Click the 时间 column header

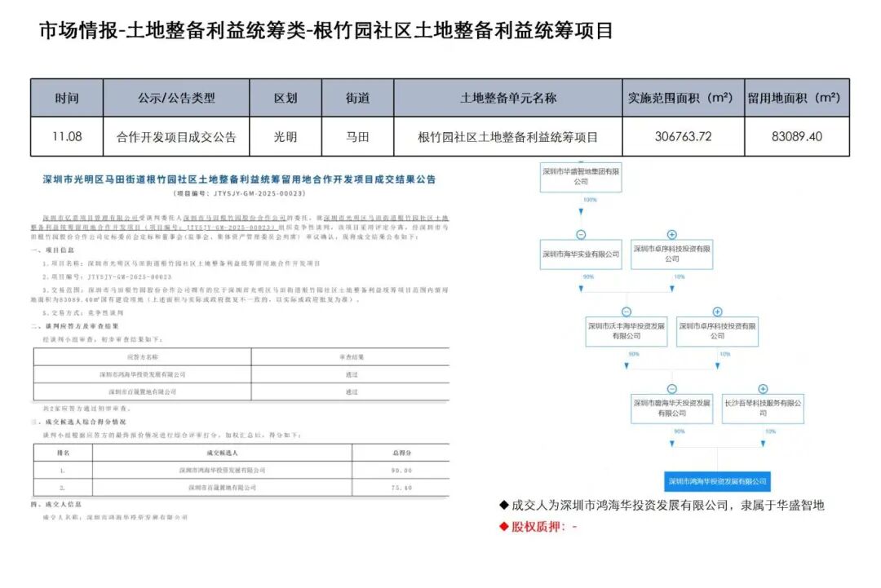[x=67, y=98]
